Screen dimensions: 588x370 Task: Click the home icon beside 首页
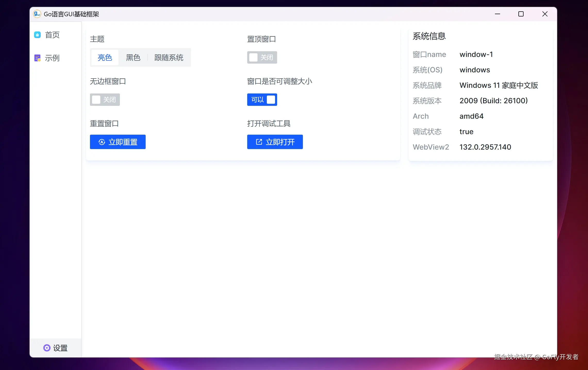pyautogui.click(x=37, y=35)
